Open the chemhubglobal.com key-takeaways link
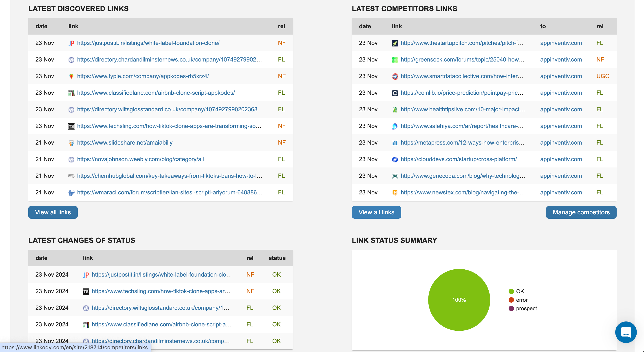The height and width of the screenshot is (352, 644). click(170, 176)
